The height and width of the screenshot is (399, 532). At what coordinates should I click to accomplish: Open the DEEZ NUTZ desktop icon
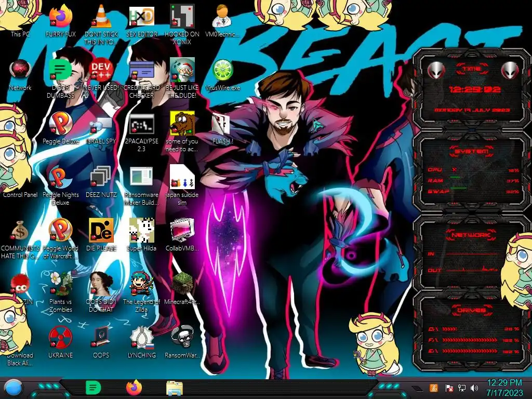click(x=101, y=181)
